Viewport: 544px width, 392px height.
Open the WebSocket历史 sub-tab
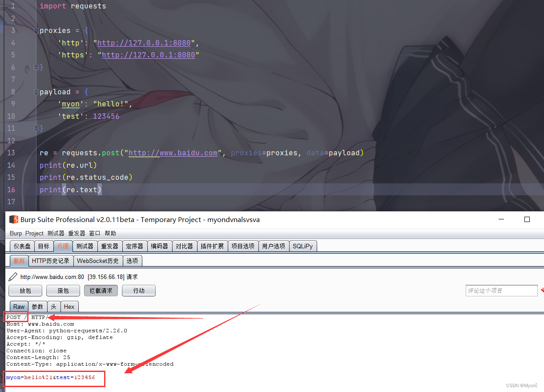[x=98, y=261]
